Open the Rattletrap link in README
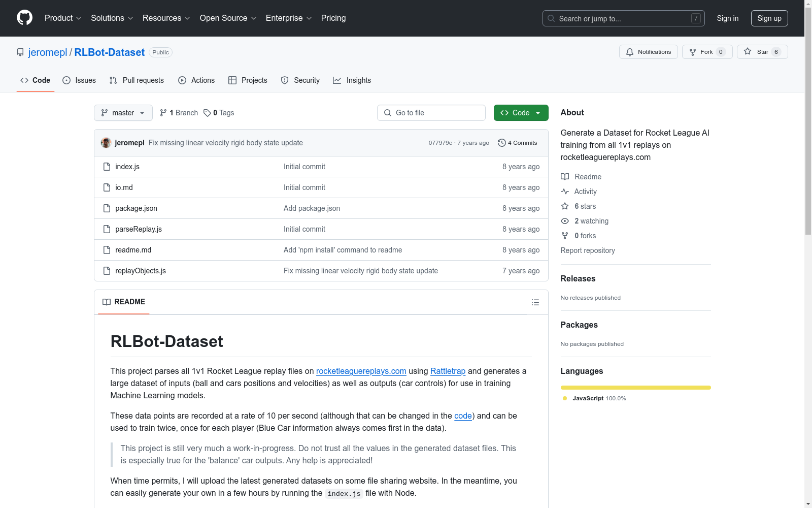 [x=448, y=371]
